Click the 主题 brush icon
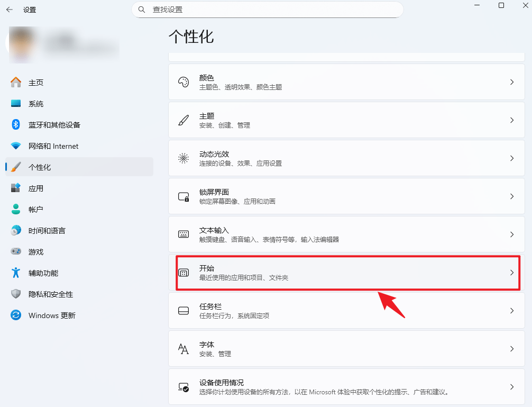The width and height of the screenshot is (532, 407). pos(184,120)
